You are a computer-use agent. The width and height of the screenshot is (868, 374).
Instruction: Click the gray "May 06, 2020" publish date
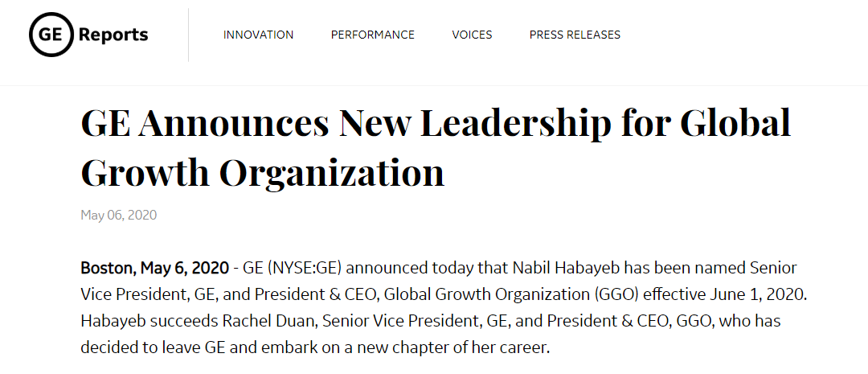[x=118, y=215]
